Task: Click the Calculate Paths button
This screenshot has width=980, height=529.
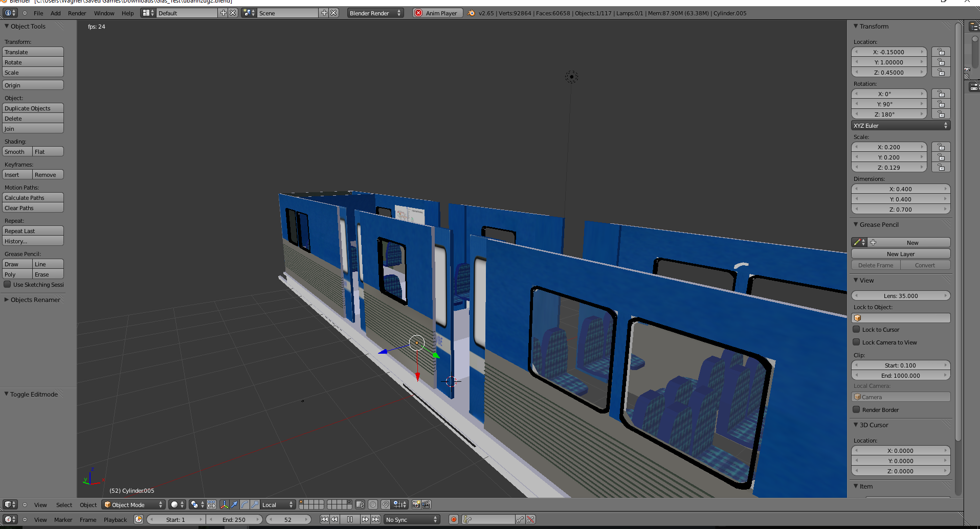Action: tap(33, 198)
